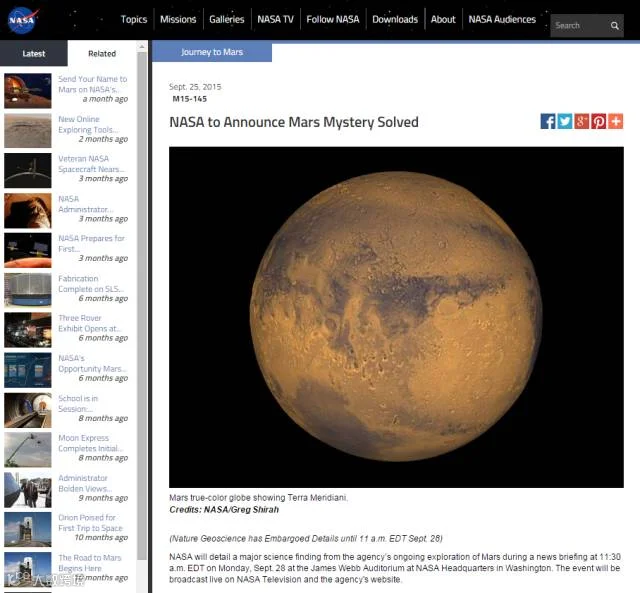Select the Journey to Mars tab
Image resolution: width=640 pixels, height=593 pixels.
212,52
